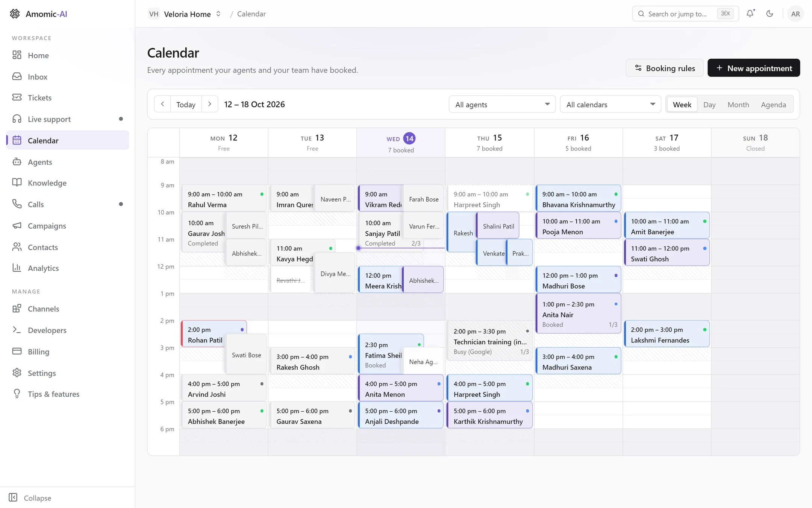
Task: Open Anita Nair 1:00 pm appointment
Action: [578, 313]
